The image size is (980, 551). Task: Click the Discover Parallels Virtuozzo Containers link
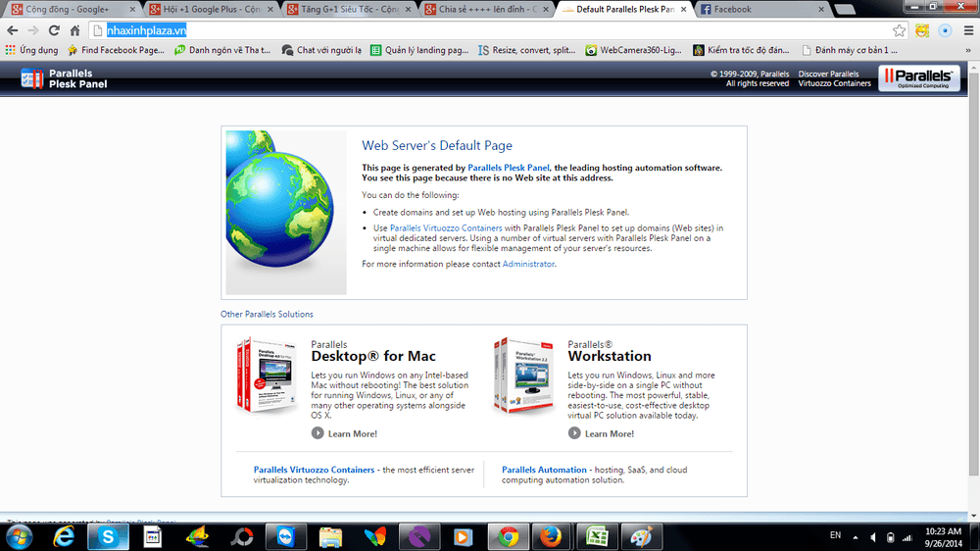[834, 78]
